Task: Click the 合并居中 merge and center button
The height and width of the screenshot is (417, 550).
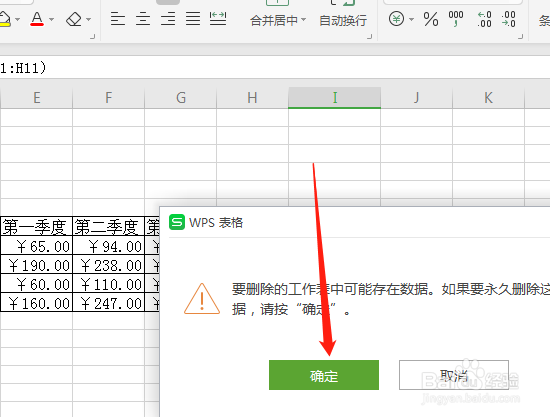Action: [x=274, y=21]
